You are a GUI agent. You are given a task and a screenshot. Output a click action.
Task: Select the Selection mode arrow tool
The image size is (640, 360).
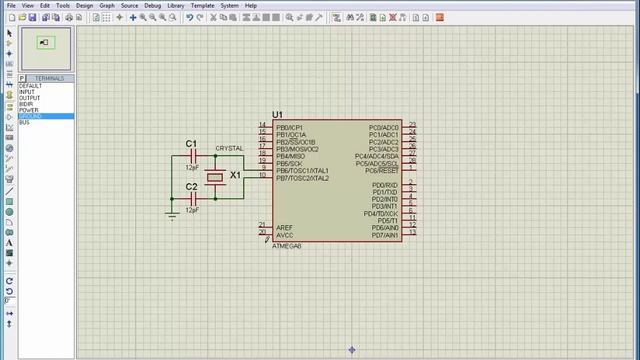pyautogui.click(x=9, y=33)
